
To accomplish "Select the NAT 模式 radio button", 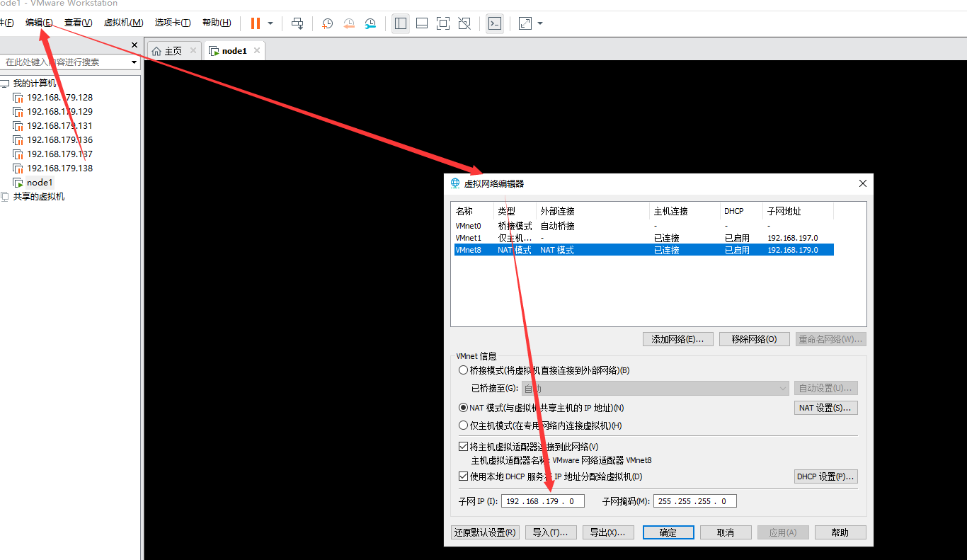I will click(463, 408).
